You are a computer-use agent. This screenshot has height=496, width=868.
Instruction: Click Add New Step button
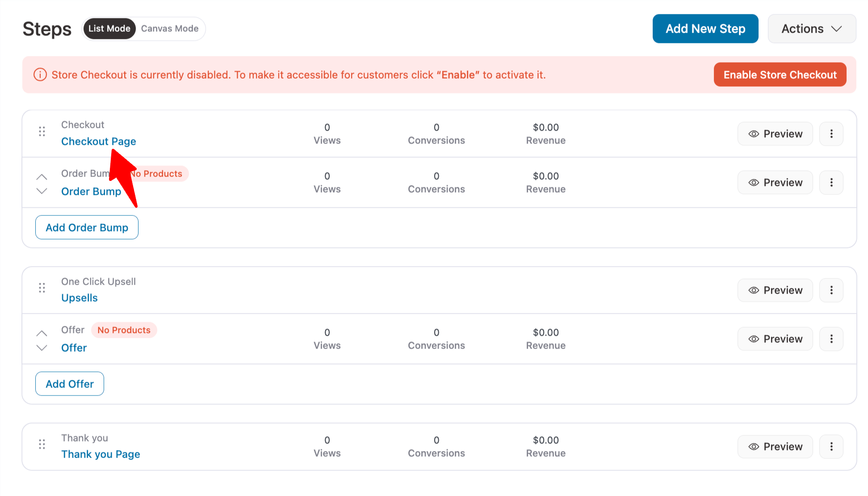coord(705,29)
